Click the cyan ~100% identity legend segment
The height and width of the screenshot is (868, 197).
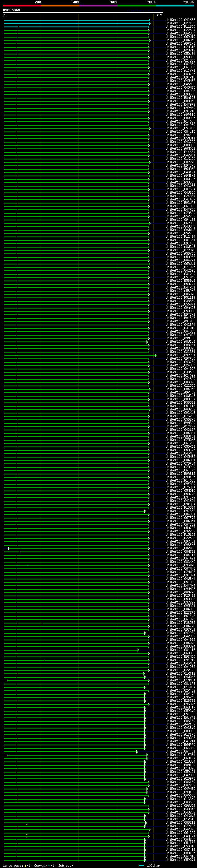point(175,6)
